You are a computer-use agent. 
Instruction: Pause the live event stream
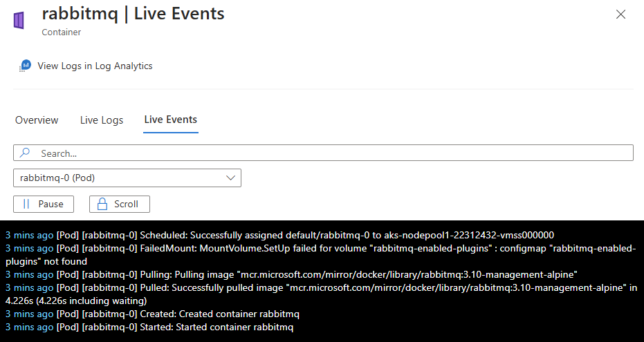(x=44, y=204)
